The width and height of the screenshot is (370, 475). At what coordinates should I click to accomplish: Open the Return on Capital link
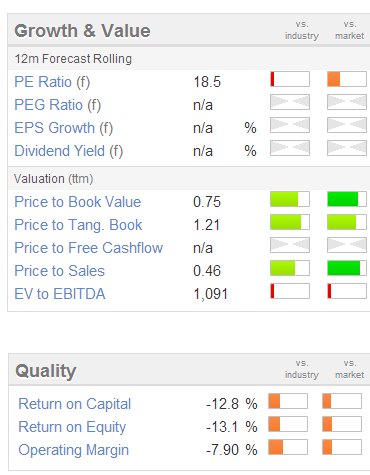(x=75, y=404)
